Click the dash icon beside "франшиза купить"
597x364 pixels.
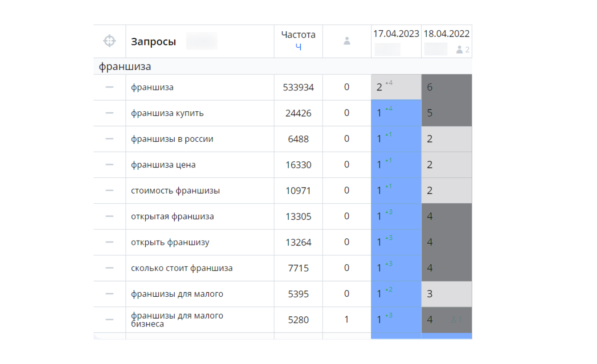[110, 113]
